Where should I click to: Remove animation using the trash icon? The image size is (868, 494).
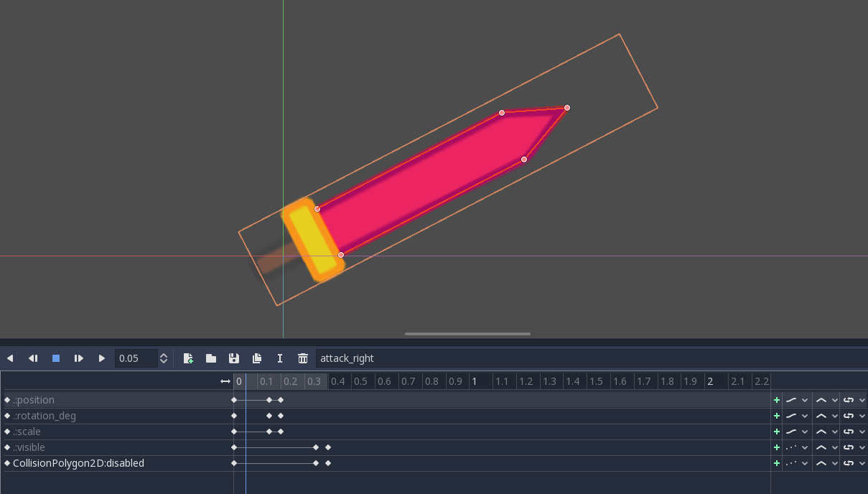tap(303, 358)
